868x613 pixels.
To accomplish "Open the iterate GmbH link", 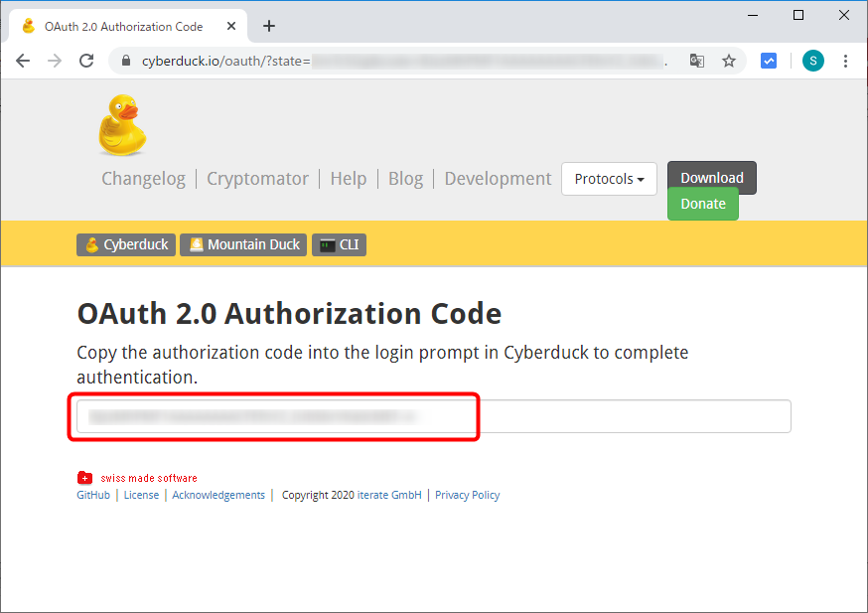I will (389, 495).
